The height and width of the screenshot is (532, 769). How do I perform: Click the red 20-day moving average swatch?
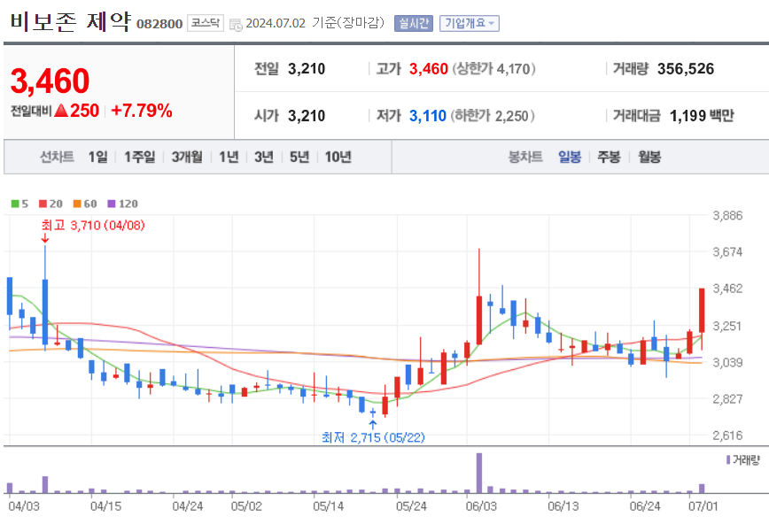click(43, 204)
